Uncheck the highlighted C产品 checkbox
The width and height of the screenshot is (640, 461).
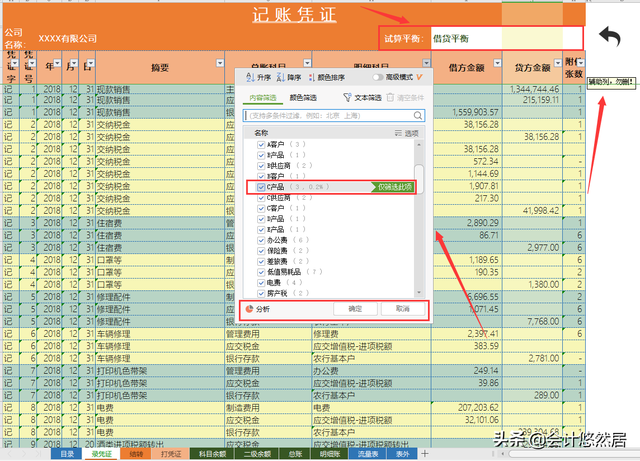261,187
